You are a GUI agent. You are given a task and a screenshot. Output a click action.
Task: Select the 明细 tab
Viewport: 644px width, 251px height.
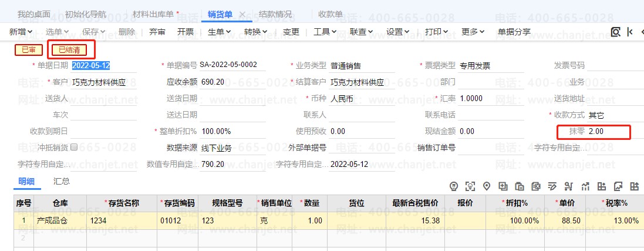26,181
